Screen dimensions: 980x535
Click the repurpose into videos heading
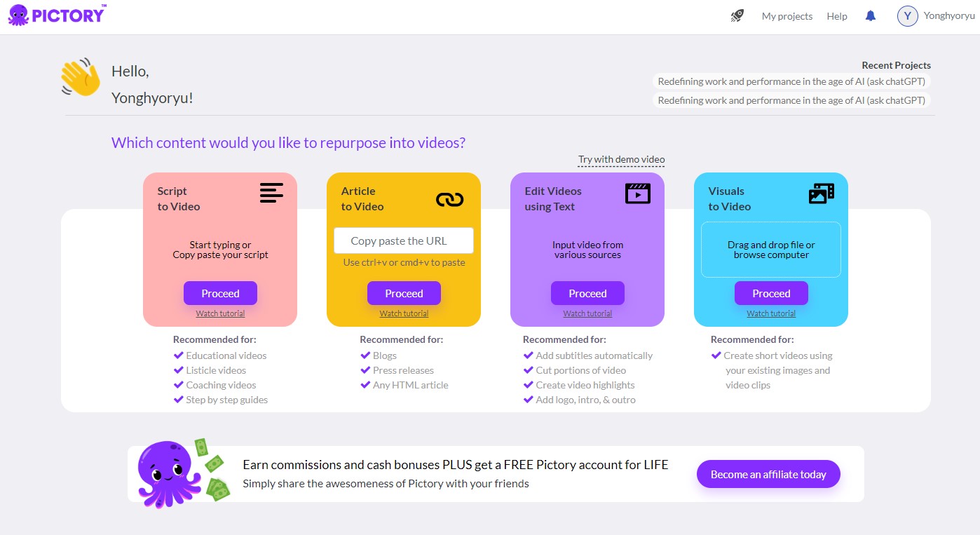pos(288,143)
